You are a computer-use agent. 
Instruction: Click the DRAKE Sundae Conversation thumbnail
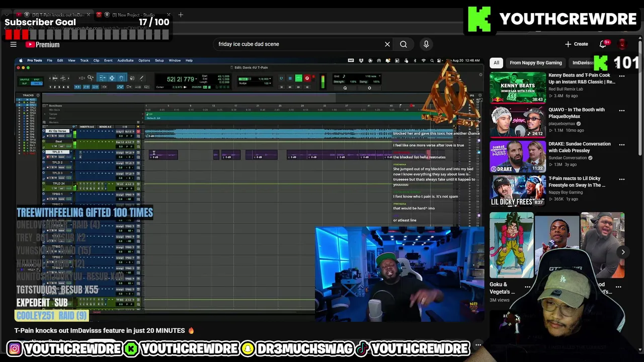(x=518, y=156)
